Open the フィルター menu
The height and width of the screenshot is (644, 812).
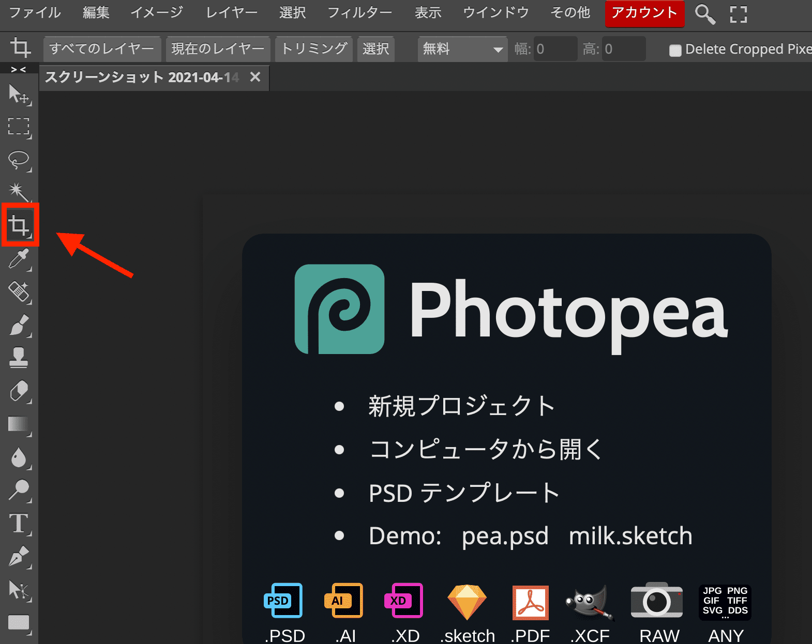tap(359, 12)
